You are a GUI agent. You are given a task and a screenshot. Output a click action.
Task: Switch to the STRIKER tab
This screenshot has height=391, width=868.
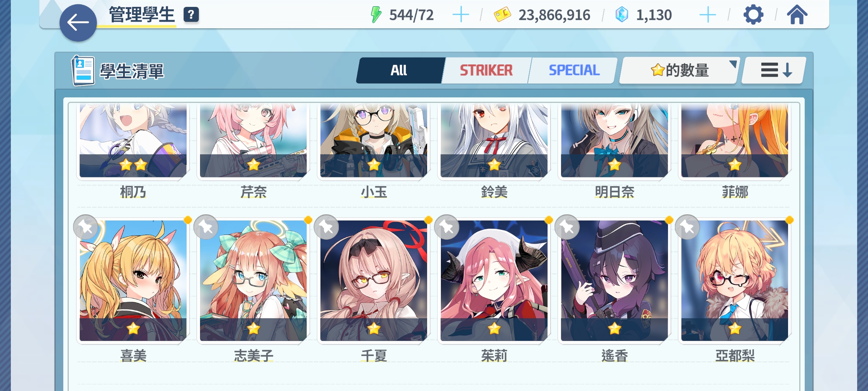point(486,70)
